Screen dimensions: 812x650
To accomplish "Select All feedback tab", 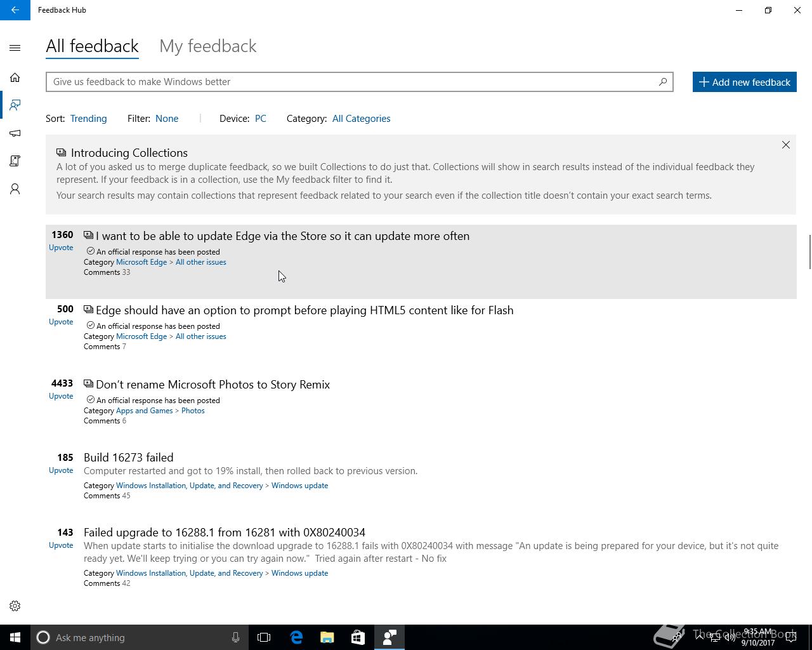I will [x=92, y=46].
